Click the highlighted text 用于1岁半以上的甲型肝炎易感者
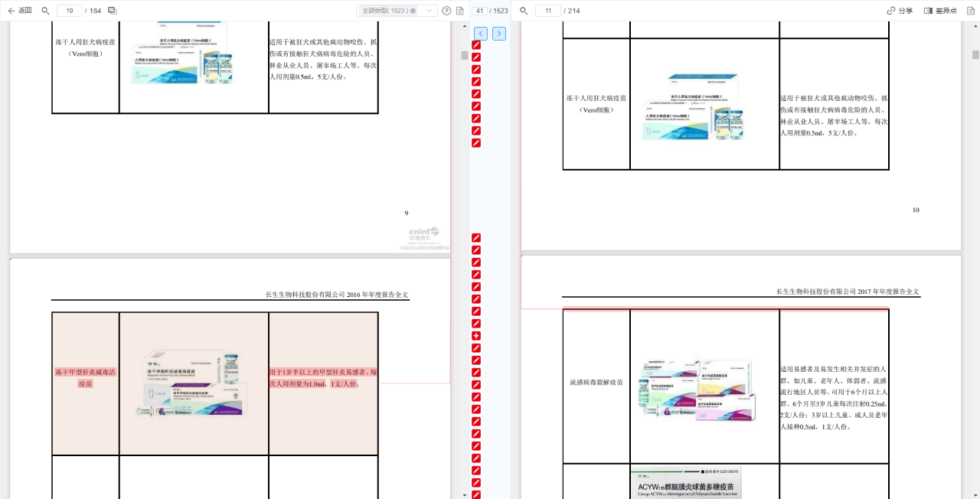This screenshot has width=980, height=499. coord(320,373)
